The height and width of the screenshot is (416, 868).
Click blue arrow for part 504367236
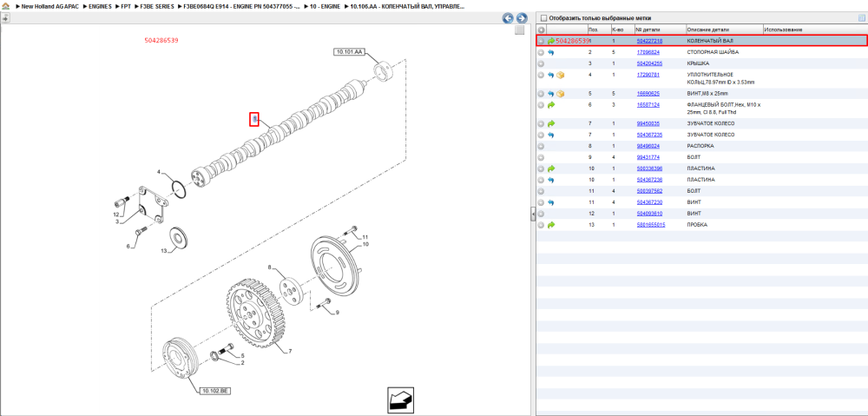tap(551, 180)
